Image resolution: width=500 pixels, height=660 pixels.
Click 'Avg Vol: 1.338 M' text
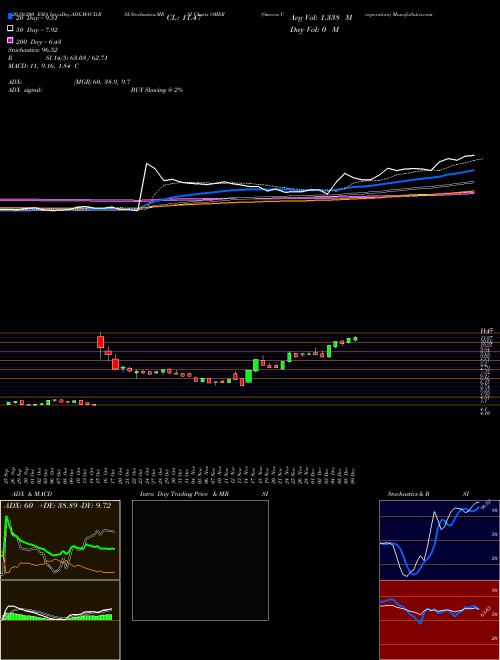tap(321, 17)
